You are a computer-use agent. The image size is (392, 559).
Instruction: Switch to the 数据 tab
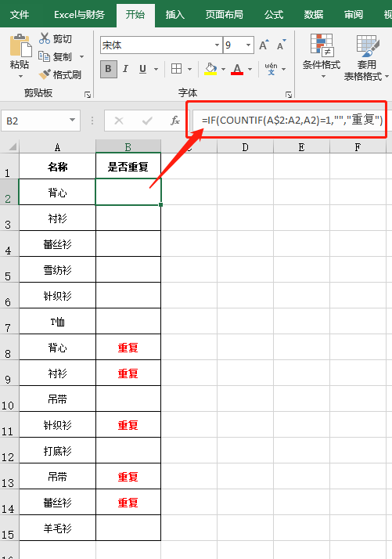pyautogui.click(x=314, y=15)
